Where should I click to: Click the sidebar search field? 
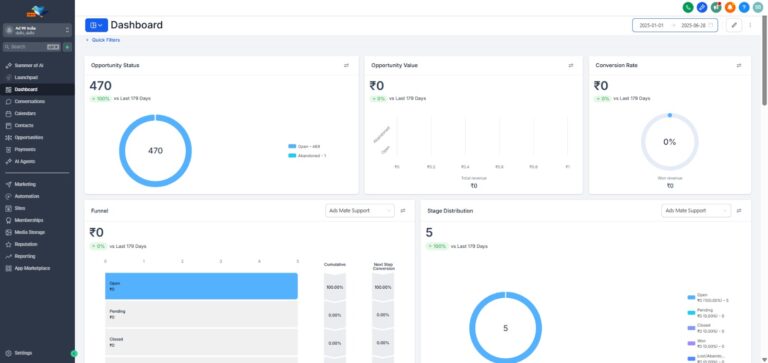[x=32, y=47]
